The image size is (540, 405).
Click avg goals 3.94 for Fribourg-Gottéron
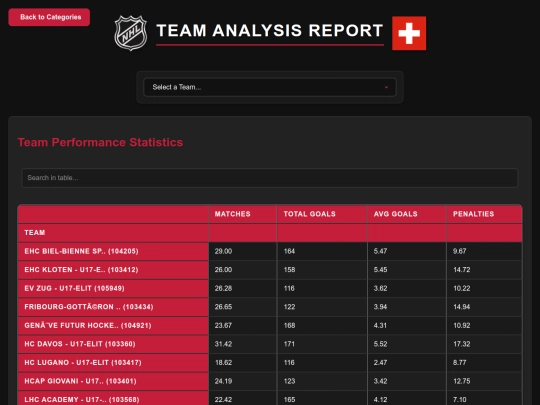pos(380,307)
